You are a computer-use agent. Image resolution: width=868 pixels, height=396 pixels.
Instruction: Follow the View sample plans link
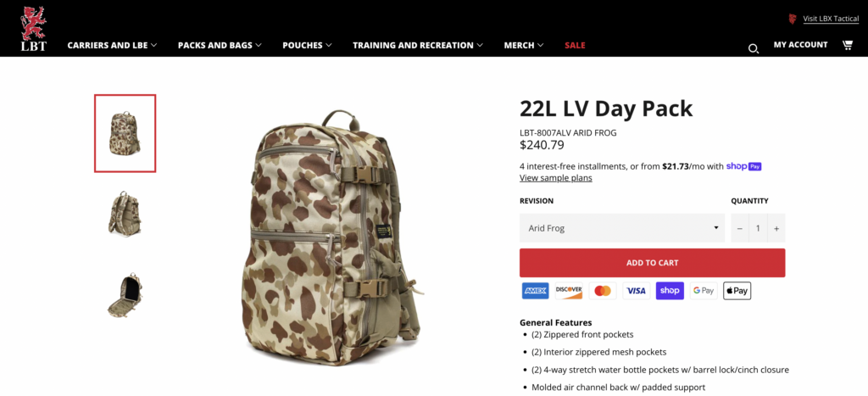(x=556, y=178)
